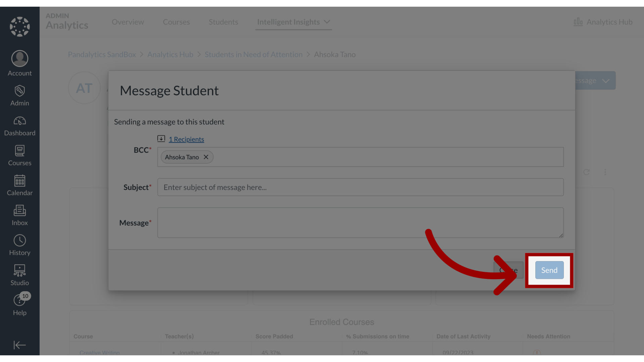Click the Students in Need of Attention breadcrumb

pos(254,54)
